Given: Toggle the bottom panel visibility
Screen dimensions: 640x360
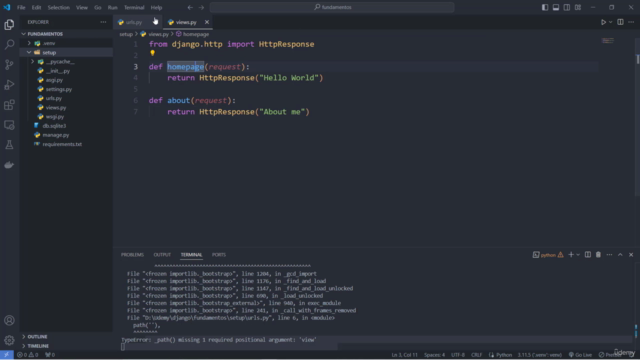Looking at the screenshot, I should point(556,7).
